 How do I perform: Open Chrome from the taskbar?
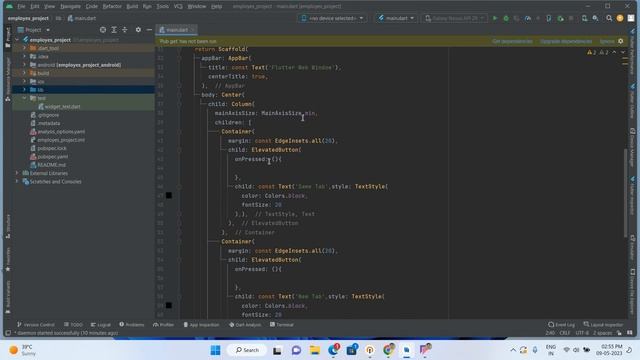pyautogui.click(x=388, y=350)
